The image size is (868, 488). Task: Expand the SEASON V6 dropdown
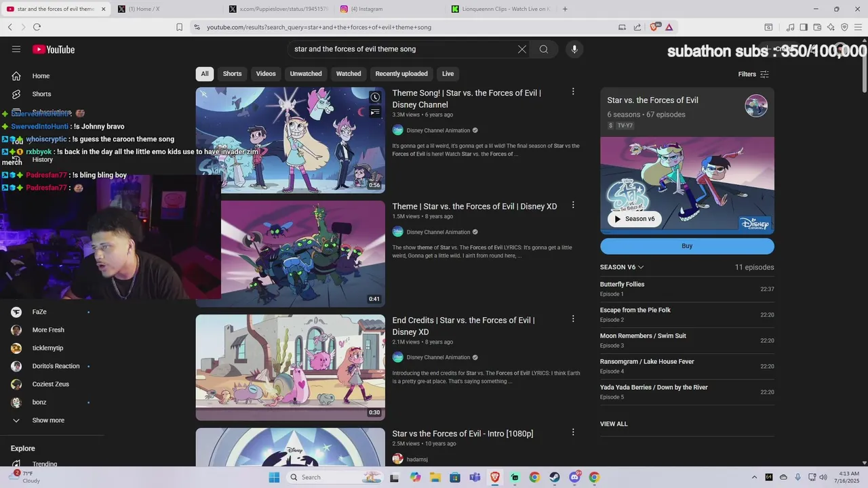pyautogui.click(x=622, y=267)
